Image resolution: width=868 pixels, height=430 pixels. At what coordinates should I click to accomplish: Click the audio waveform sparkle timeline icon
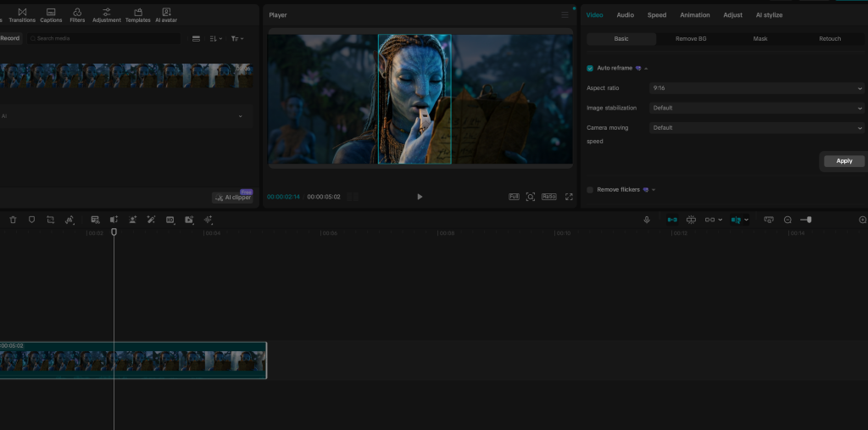pos(209,220)
